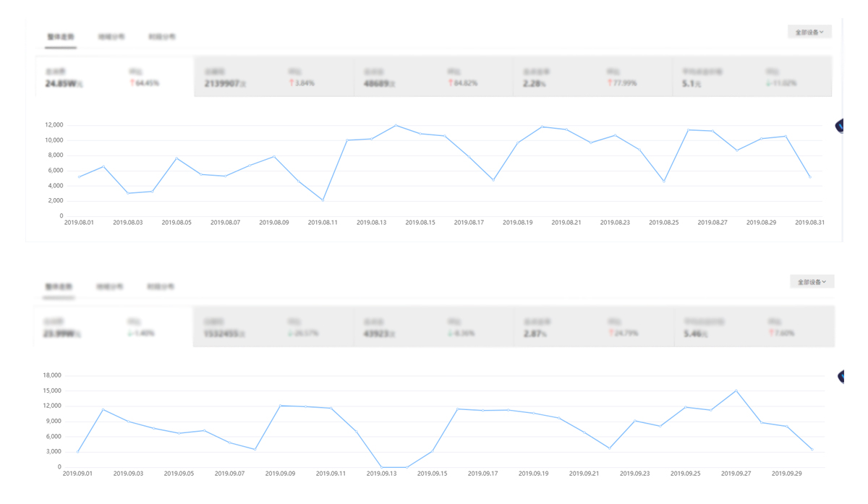The image size is (868, 504).
Task: Select the second tab above the September metrics
Action: [x=110, y=287]
